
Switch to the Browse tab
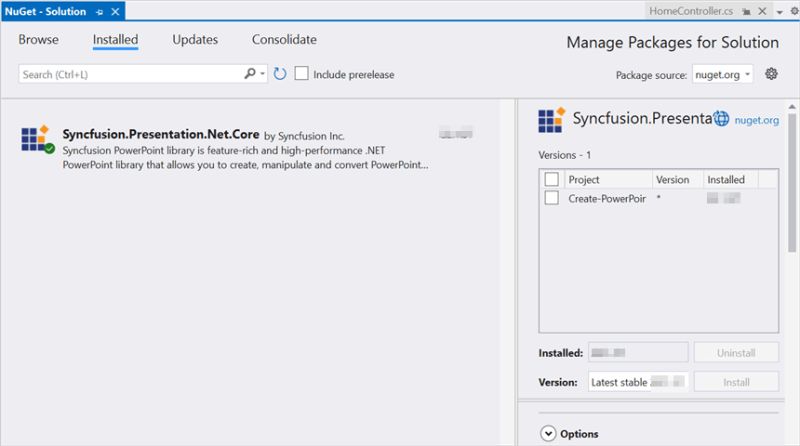pyautogui.click(x=38, y=39)
